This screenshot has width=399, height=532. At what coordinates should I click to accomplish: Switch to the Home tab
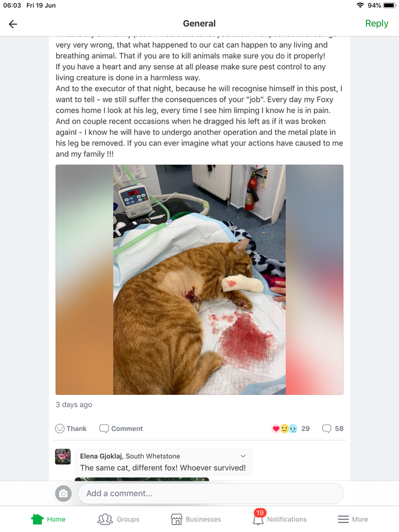pyautogui.click(x=48, y=519)
